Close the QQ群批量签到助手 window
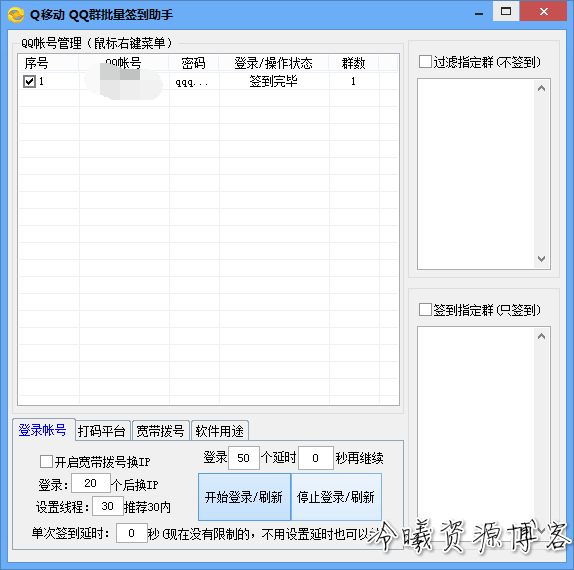The image size is (574, 570). [x=544, y=12]
